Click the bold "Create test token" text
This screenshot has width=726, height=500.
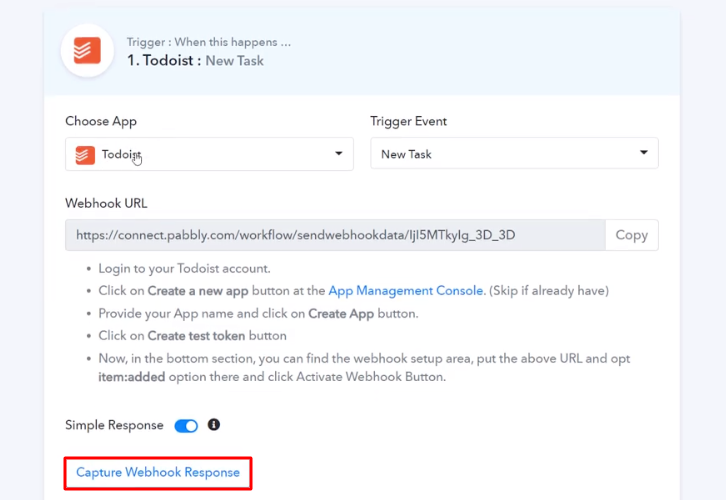coord(219,336)
